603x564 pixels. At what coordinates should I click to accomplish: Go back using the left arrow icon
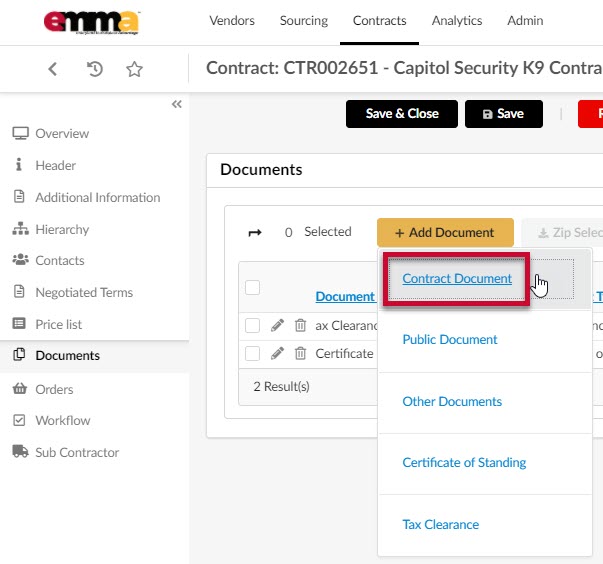click(53, 69)
